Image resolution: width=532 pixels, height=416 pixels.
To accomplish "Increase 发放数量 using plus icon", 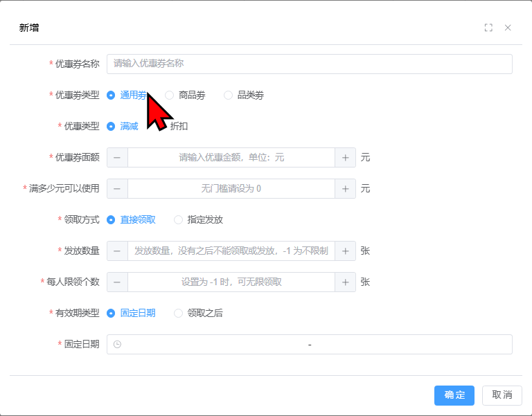I will 345,251.
